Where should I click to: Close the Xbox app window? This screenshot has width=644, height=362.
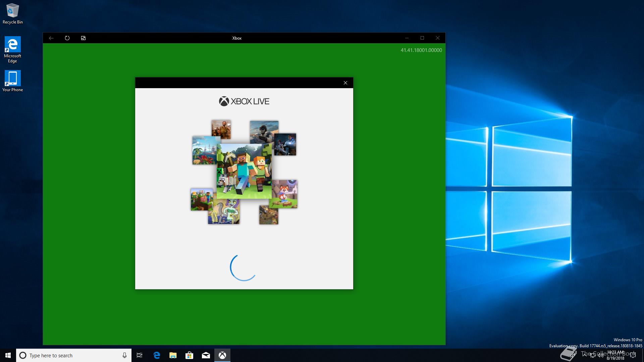pos(438,38)
